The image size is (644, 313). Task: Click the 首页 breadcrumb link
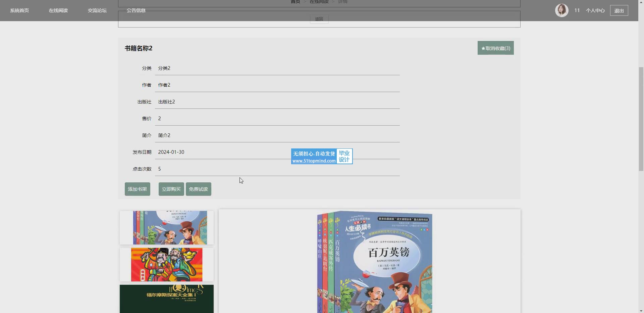[x=295, y=2]
